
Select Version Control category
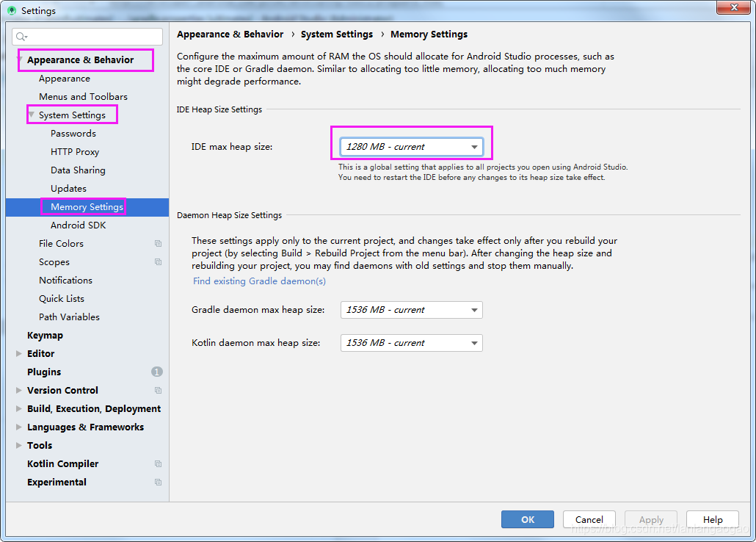[62, 391]
